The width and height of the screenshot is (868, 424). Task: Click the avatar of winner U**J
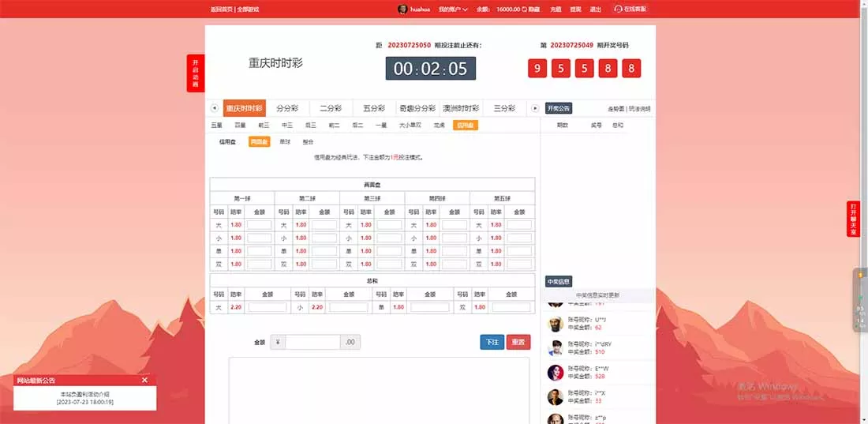(x=556, y=324)
